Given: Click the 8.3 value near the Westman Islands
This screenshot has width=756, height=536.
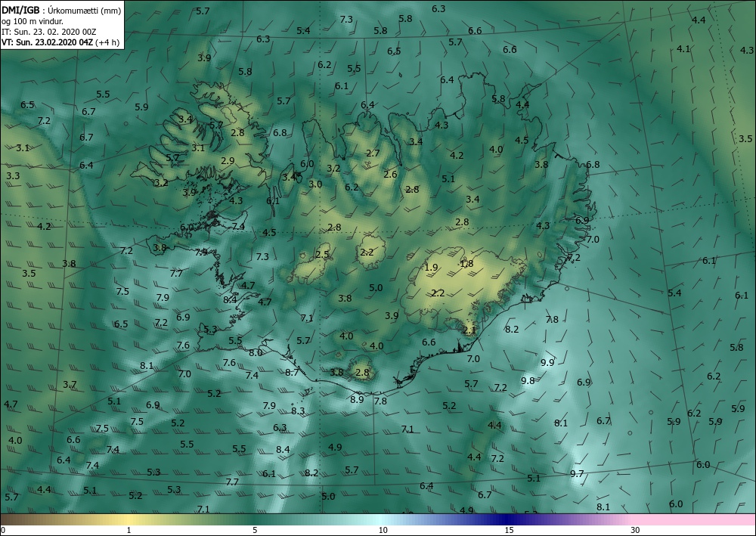Looking at the screenshot, I should click(298, 411).
